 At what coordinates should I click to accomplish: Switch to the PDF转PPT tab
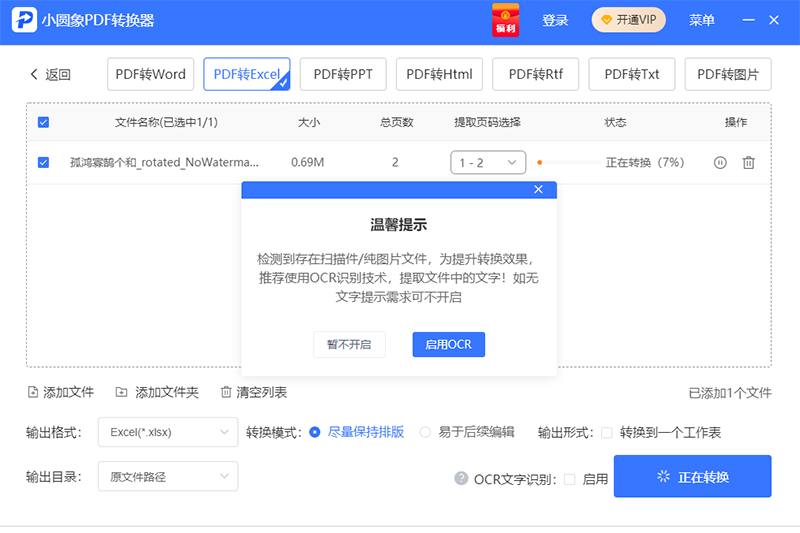(343, 74)
